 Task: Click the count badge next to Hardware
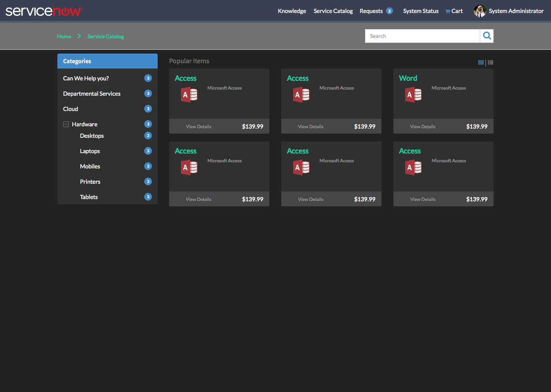point(148,124)
